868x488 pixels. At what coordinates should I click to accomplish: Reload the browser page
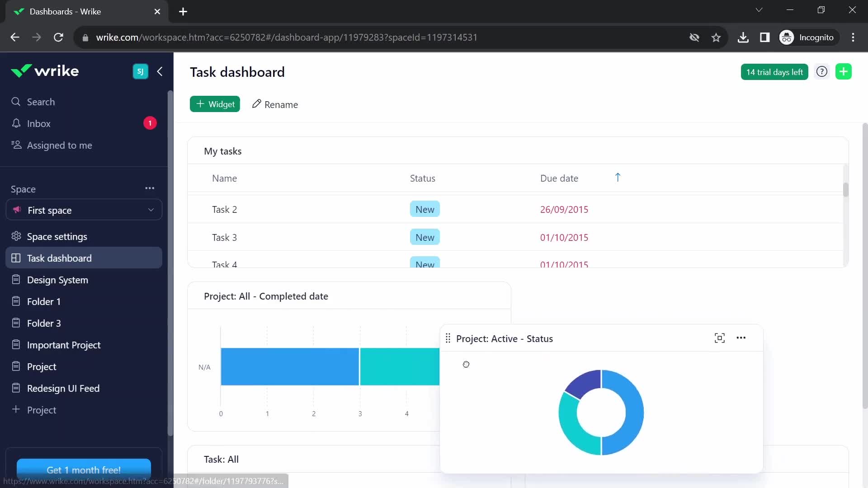(58, 38)
